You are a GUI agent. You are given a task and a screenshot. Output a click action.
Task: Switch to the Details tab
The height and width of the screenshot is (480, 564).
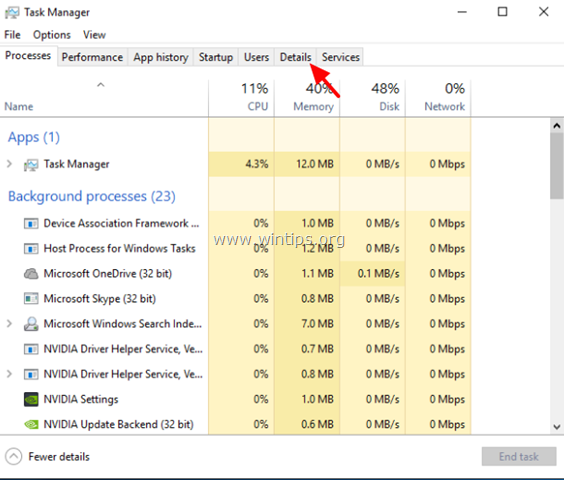tap(295, 57)
